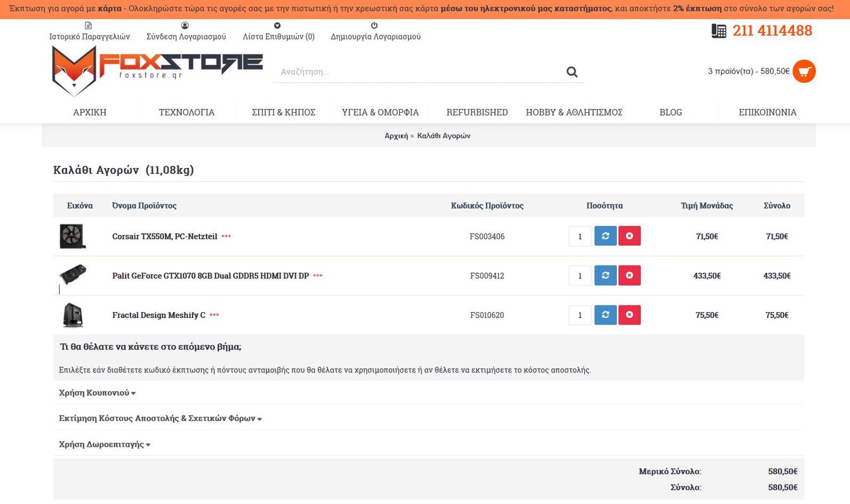The width and height of the screenshot is (850, 504).
Task: Open the ΕΠΙΚΟΙΝΩΝΙΑ page
Action: tap(768, 112)
